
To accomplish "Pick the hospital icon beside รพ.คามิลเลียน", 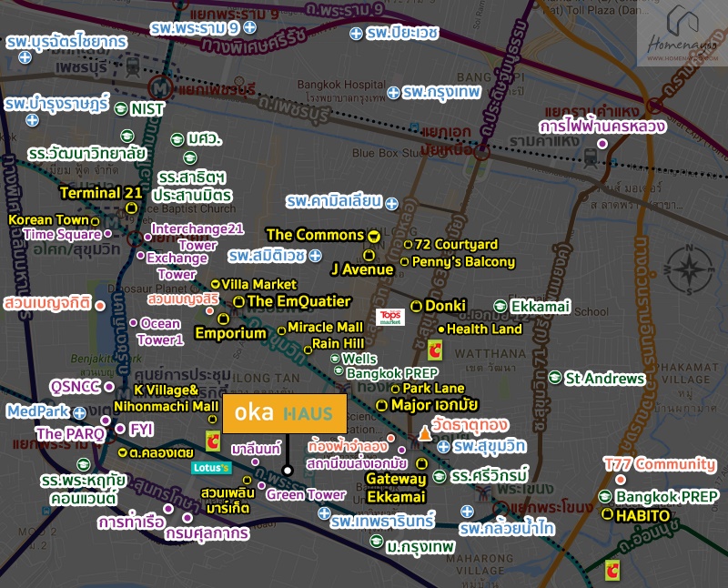I will 392,203.
